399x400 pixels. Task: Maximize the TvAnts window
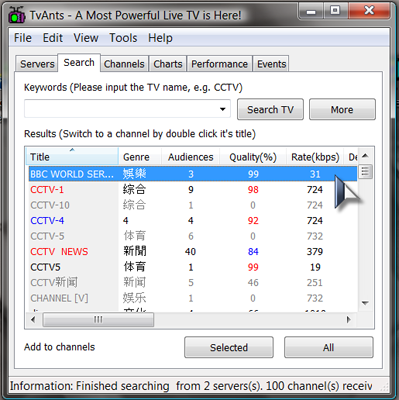pos(335,11)
